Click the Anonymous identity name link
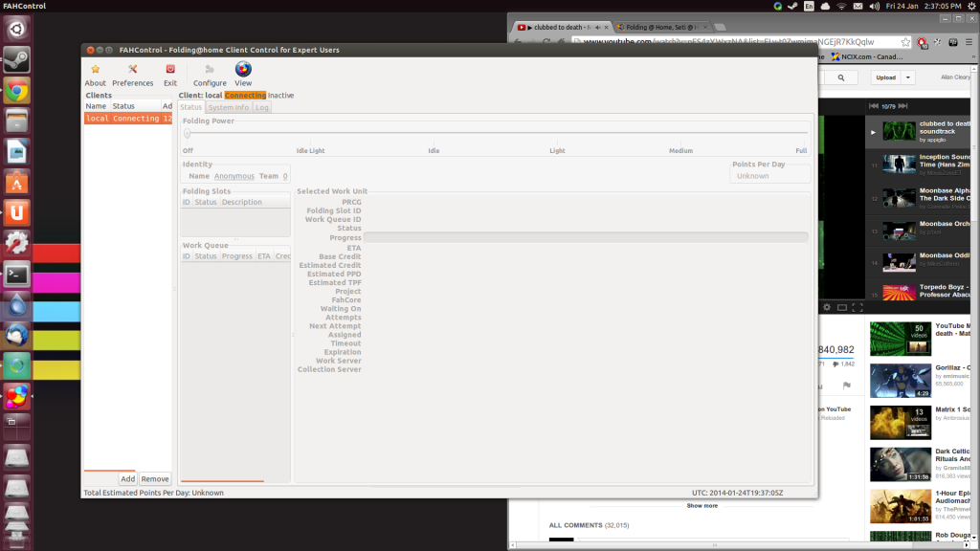This screenshot has width=980, height=551. [x=234, y=176]
